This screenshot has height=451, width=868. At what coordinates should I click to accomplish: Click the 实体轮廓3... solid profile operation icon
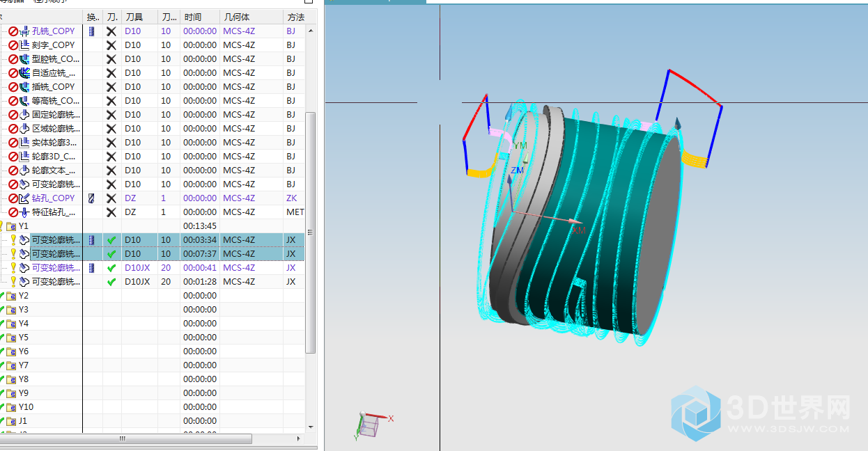coord(24,142)
